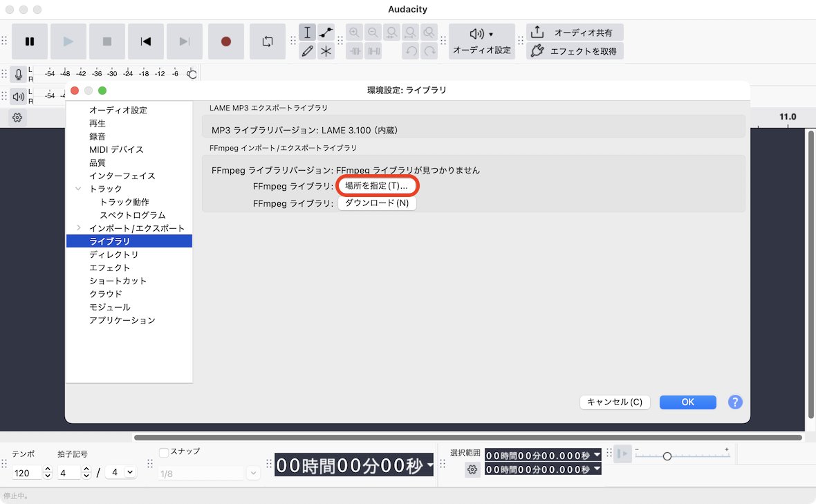Screen dimensions: 816x504
Task: Select the Envelope tool
Action: click(326, 32)
